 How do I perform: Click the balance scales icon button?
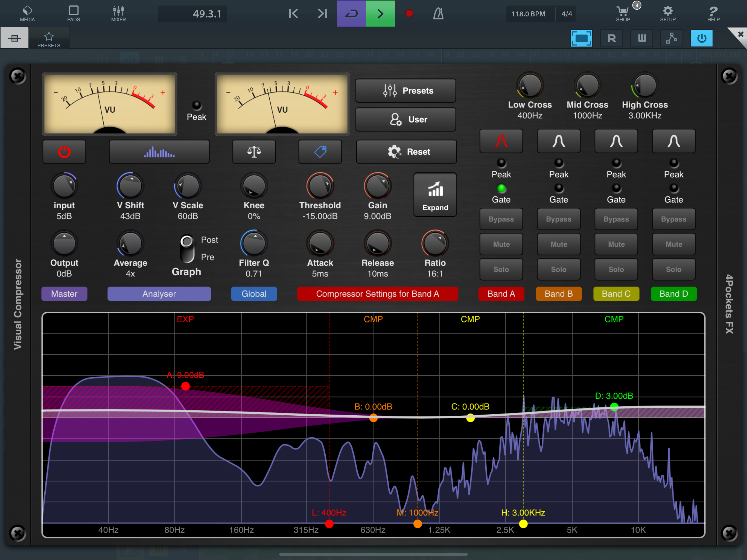254,152
